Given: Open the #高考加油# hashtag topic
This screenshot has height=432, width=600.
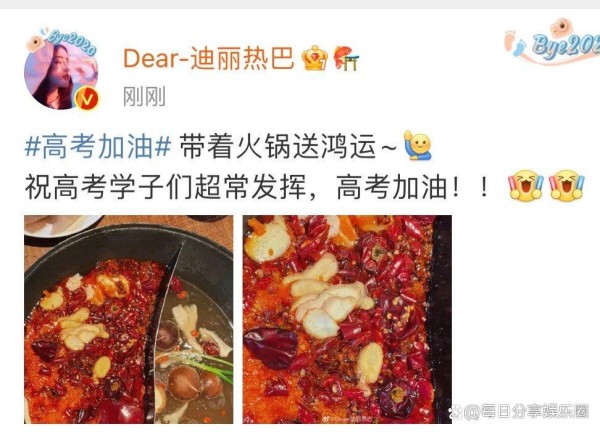Looking at the screenshot, I should click(98, 146).
